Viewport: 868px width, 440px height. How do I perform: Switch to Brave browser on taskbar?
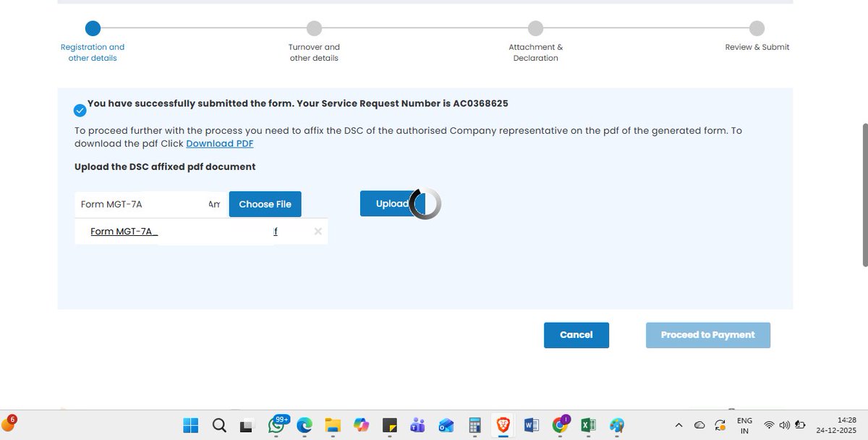pos(503,426)
